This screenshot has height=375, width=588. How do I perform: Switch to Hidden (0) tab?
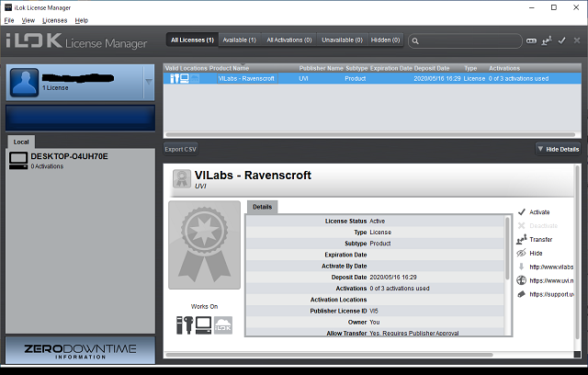click(x=386, y=40)
